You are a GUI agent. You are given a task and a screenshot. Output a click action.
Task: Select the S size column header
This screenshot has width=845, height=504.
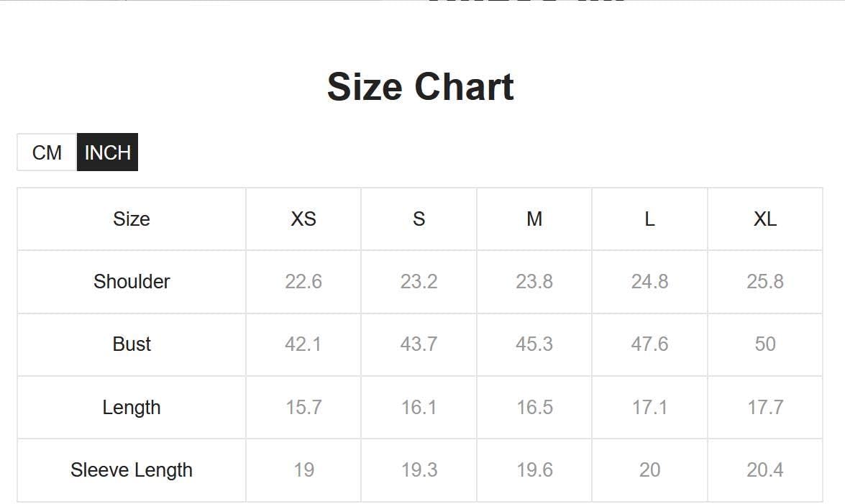click(x=419, y=219)
